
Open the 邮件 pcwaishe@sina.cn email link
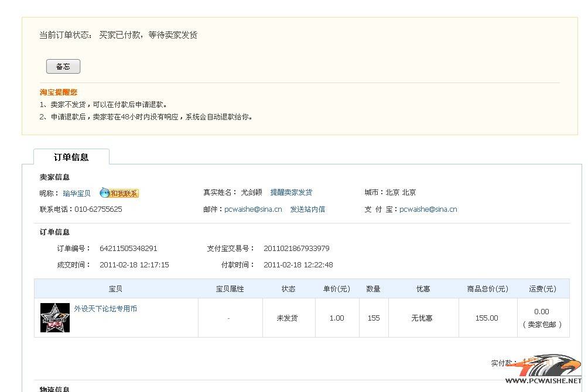[253, 209]
